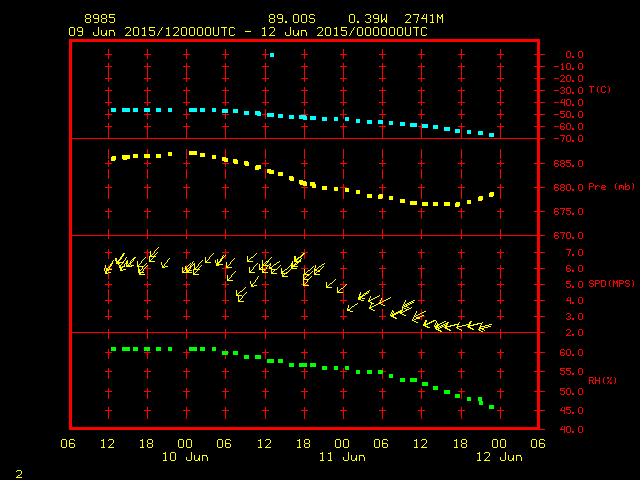Click the start time 09 Jun 2015/120000UTC
640x480 pixels.
(152, 32)
